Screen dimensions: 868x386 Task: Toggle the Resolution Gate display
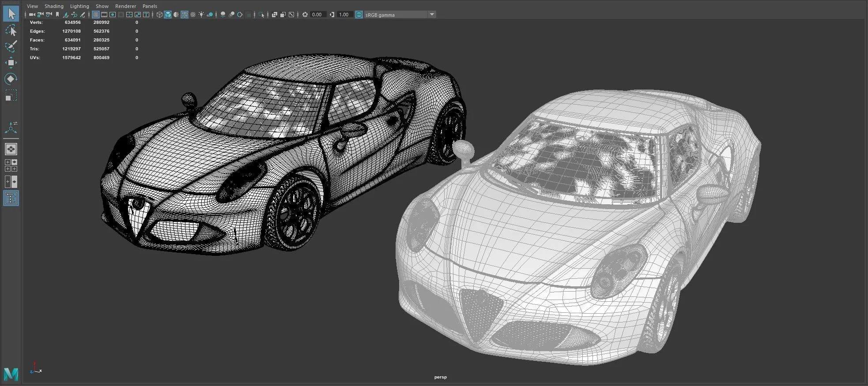[113, 15]
